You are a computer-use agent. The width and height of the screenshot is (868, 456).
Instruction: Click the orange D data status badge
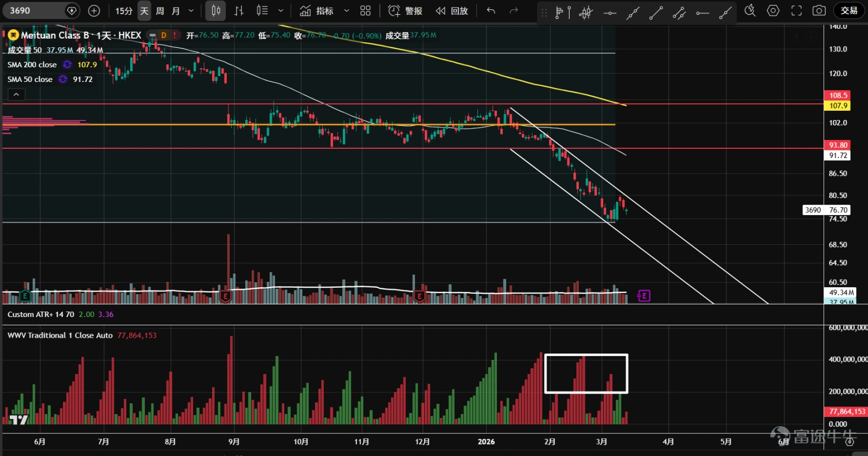tap(163, 35)
